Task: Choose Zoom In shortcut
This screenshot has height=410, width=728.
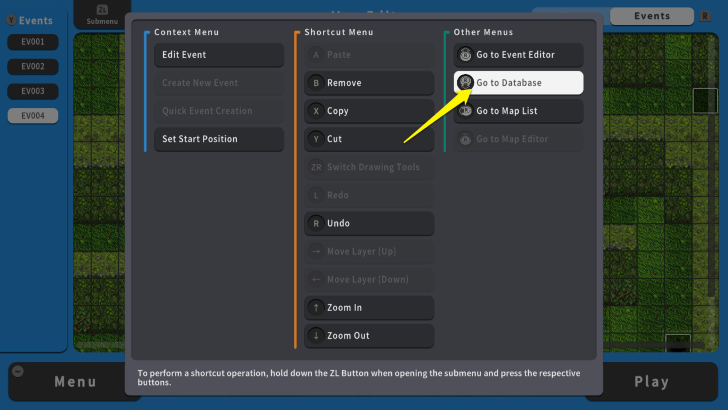Action: click(369, 307)
